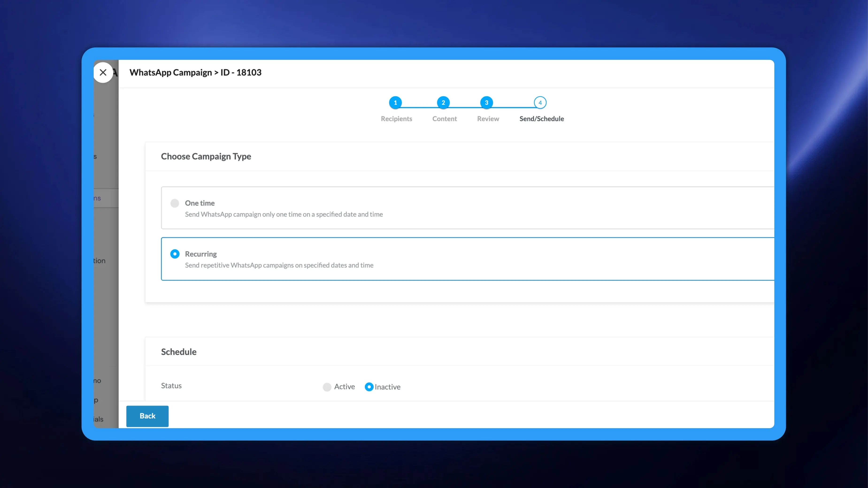This screenshot has width=868, height=488.
Task: Open the Send/Schedule step label
Action: point(542,118)
